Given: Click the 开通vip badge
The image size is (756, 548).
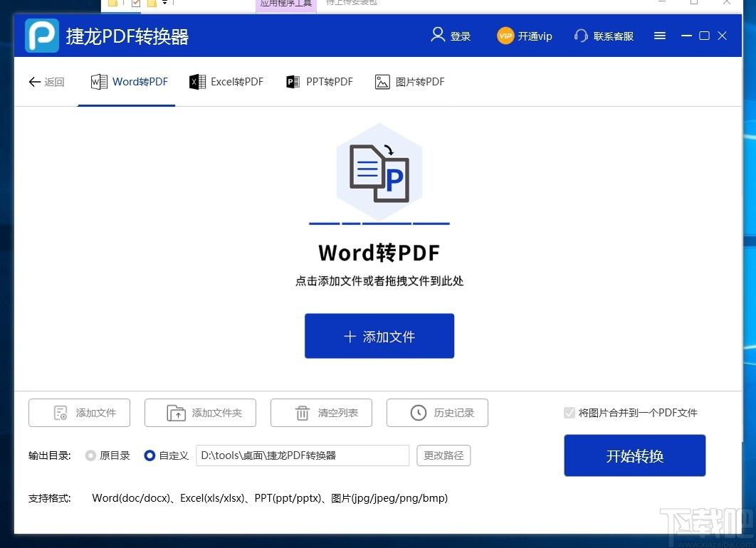Looking at the screenshot, I should 525,36.
